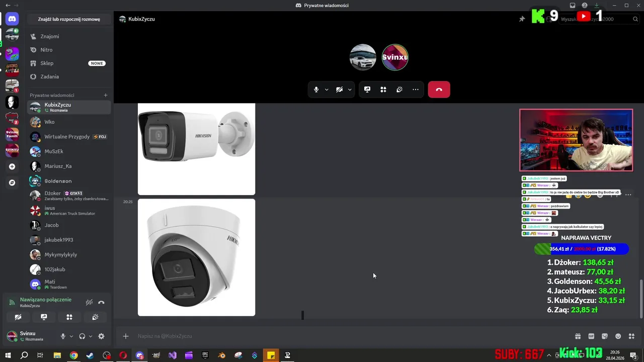The image size is (644, 362).
Task: Open the conversation with Mati
Action: pos(70,284)
